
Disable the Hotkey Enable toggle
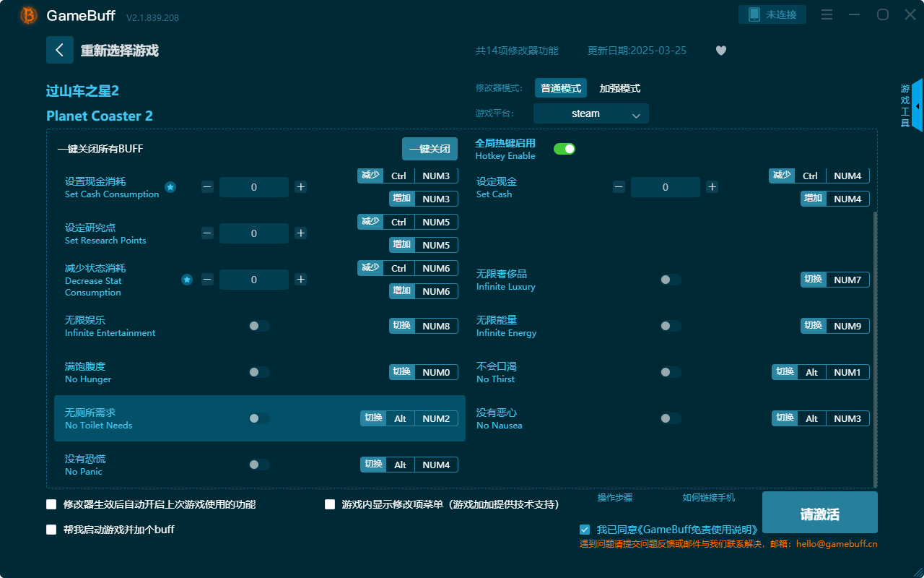click(x=564, y=148)
